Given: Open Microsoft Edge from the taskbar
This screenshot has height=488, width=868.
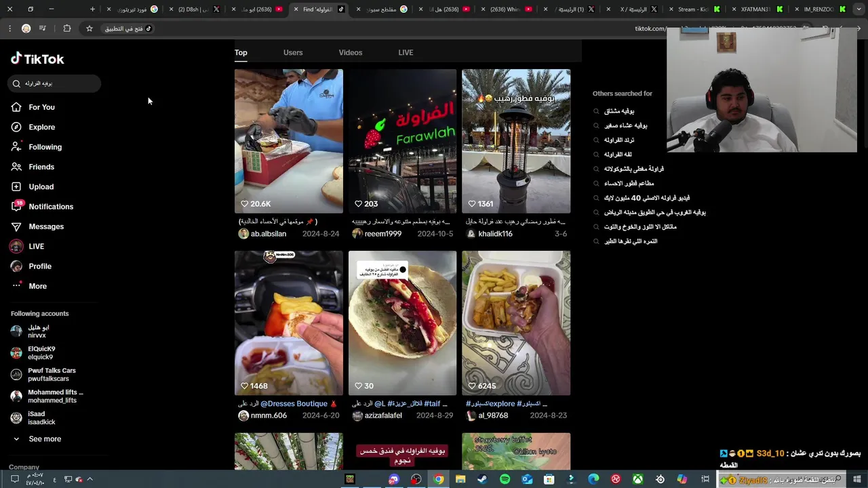Looking at the screenshot, I should (593, 479).
